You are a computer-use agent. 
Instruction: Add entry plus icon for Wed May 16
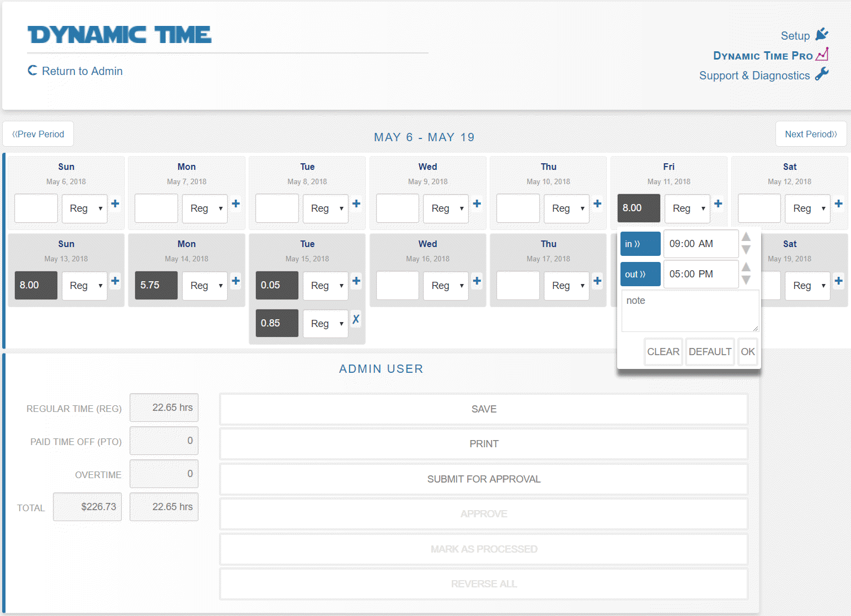[477, 281]
